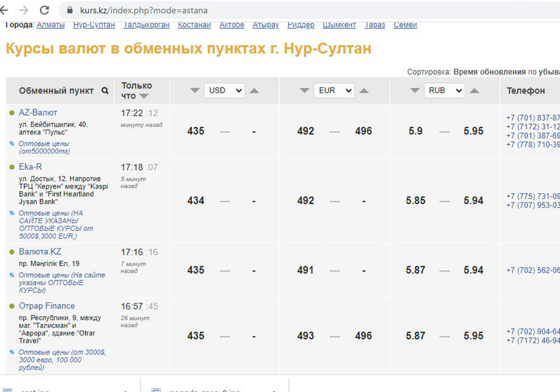Image resolution: width=560 pixels, height=392 pixels.
Task: Open the USD currency dropdown
Action: point(224,90)
